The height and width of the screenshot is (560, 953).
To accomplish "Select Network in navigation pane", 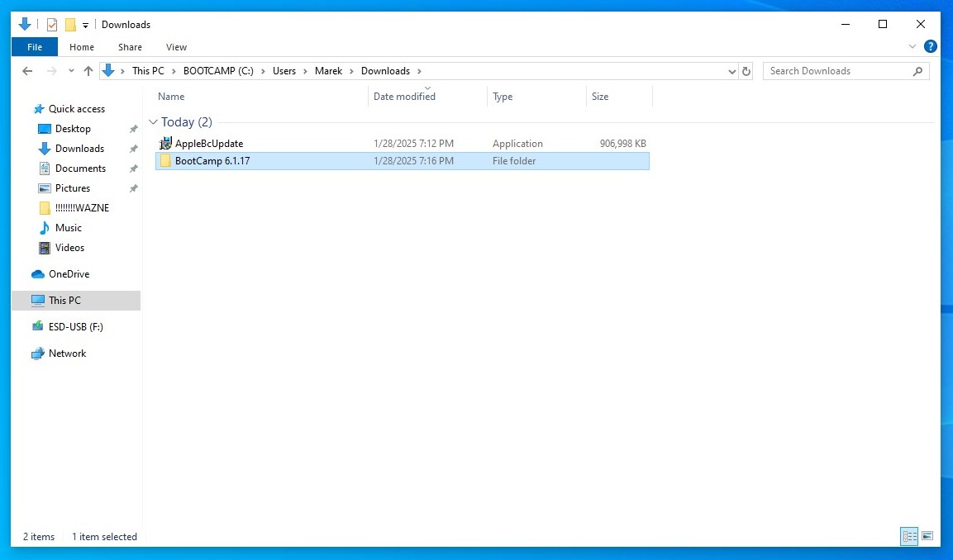I will pyautogui.click(x=68, y=354).
